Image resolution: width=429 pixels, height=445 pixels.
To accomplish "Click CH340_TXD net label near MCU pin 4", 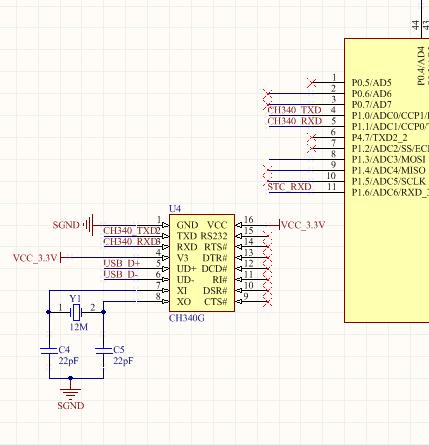I will pyautogui.click(x=294, y=110).
